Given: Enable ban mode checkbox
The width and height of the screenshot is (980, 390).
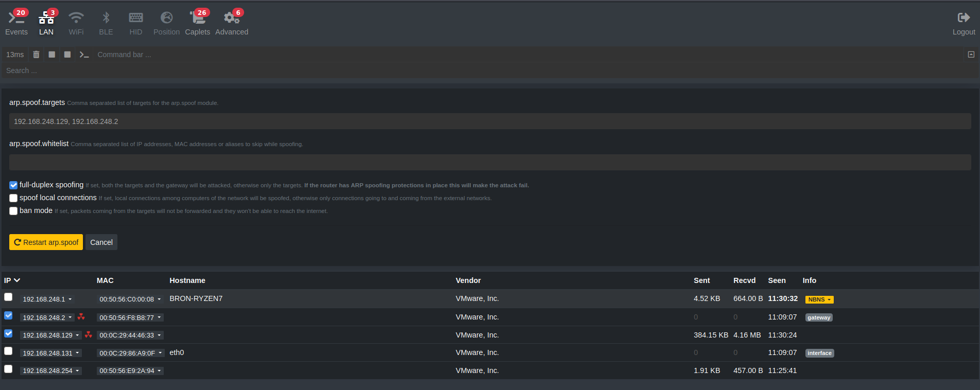Looking at the screenshot, I should (x=13, y=211).
